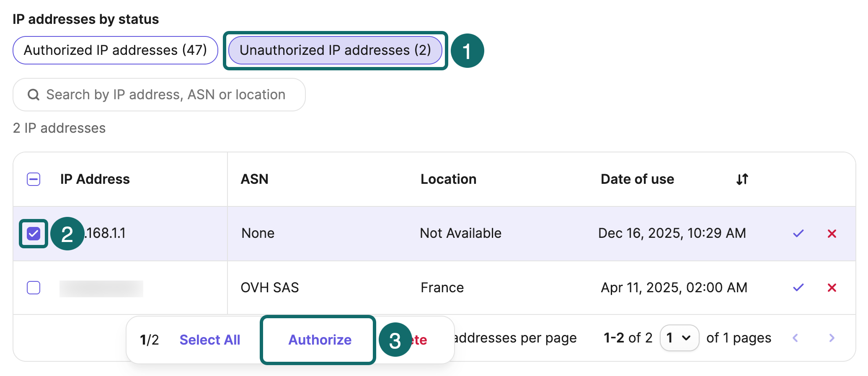868x376 pixels.
Task: Uncheck the 168.1.1 row checkbox
Action: pyautogui.click(x=34, y=233)
